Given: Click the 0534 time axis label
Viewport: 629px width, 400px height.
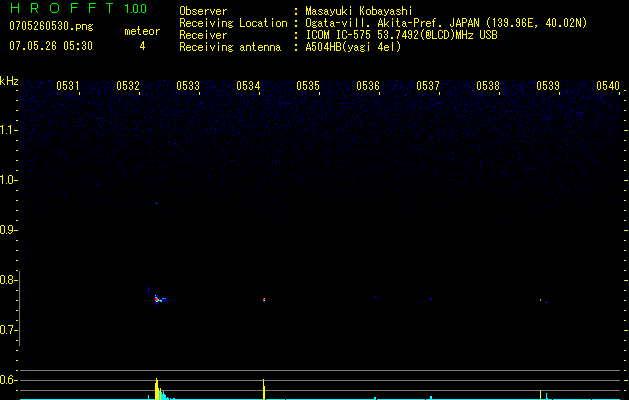Looking at the screenshot, I should [x=248, y=85].
